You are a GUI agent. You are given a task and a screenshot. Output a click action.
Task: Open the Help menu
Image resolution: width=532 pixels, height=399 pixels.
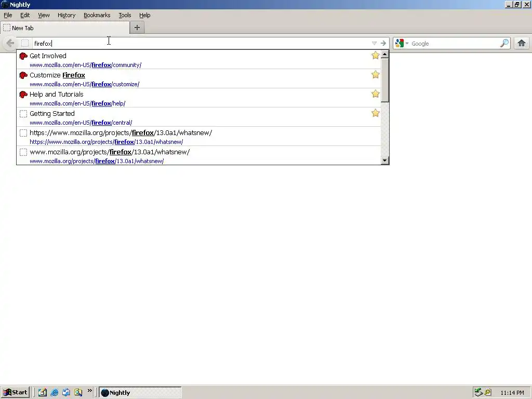tap(145, 15)
